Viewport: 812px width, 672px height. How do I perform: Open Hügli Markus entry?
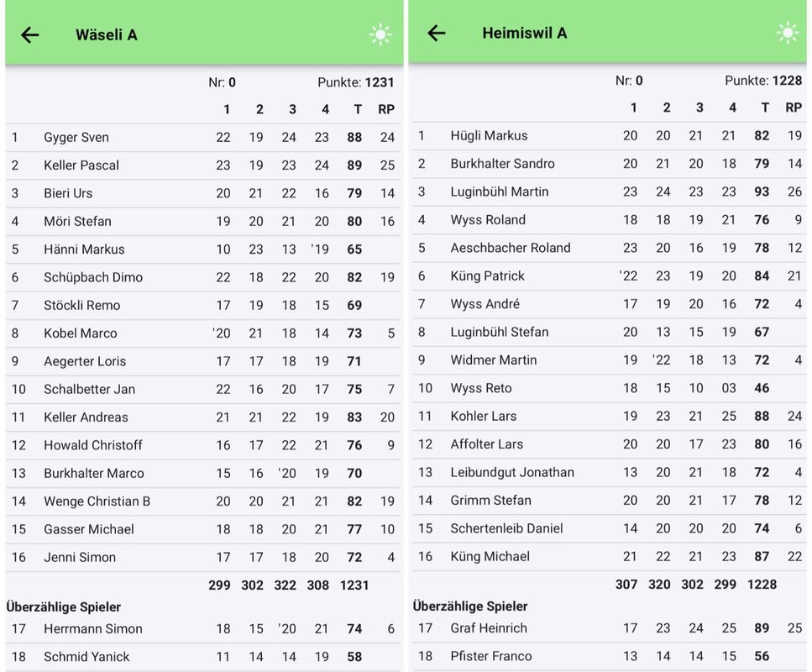coord(489,135)
